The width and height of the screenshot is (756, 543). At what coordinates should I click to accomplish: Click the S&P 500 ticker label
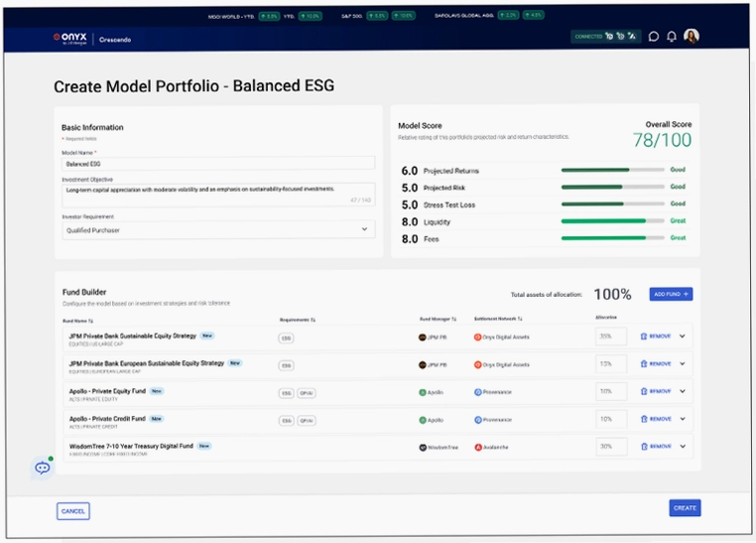point(352,16)
